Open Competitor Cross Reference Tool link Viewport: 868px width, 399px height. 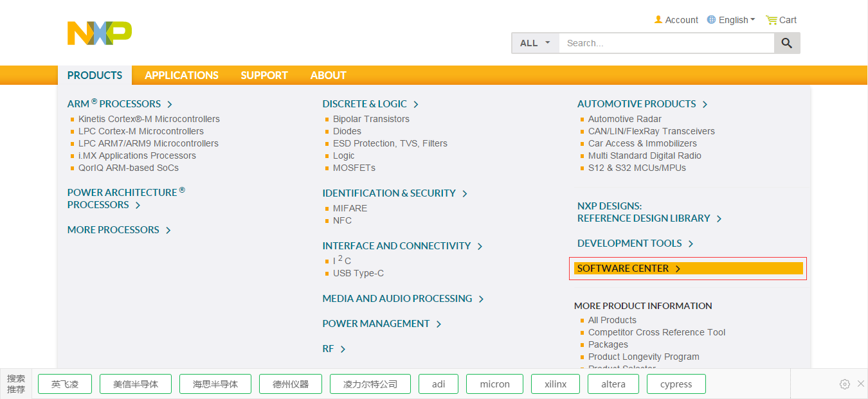pyautogui.click(x=656, y=332)
